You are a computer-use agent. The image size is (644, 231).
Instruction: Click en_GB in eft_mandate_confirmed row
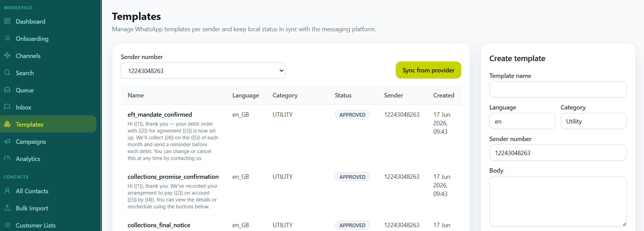tap(241, 115)
